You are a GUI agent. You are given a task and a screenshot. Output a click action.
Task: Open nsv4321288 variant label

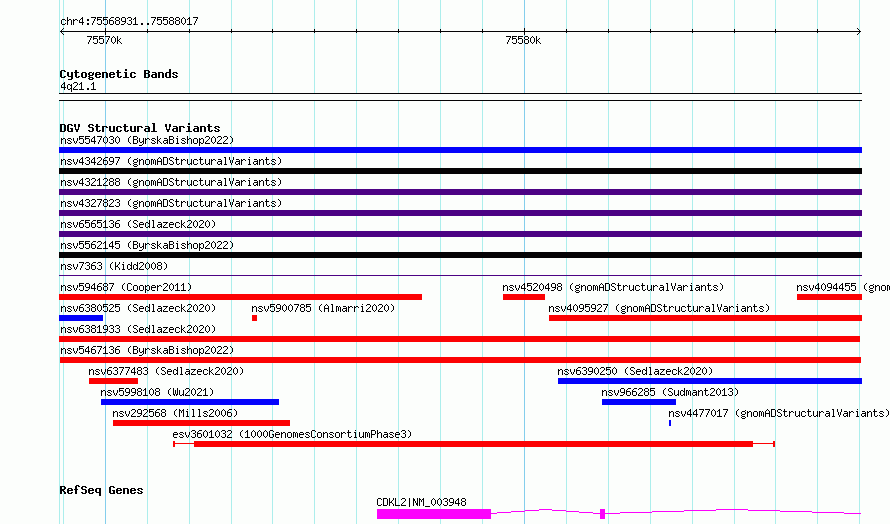171,182
